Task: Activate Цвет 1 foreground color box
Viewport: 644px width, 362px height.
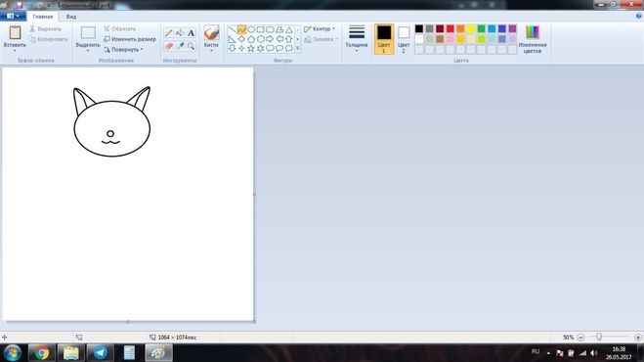Action: click(384, 39)
